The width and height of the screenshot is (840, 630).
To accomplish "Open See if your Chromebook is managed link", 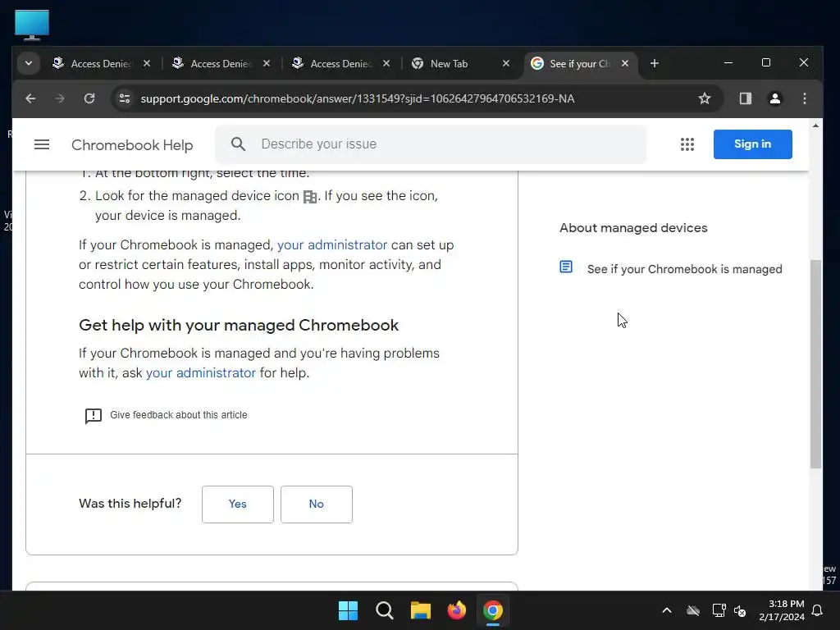I will tap(685, 269).
